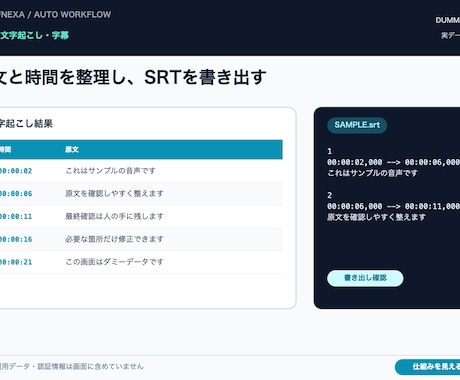Image resolution: width=460 pixels, height=380 pixels.
Task: Click SRT preview text 原文を確認しやすく整えます
Action: (x=376, y=217)
